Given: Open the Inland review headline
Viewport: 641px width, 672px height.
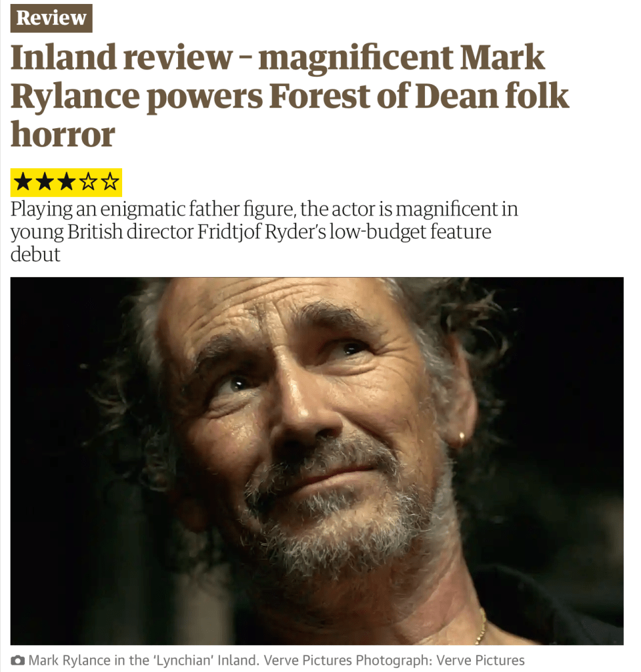Looking at the screenshot, I should pyautogui.click(x=290, y=95).
